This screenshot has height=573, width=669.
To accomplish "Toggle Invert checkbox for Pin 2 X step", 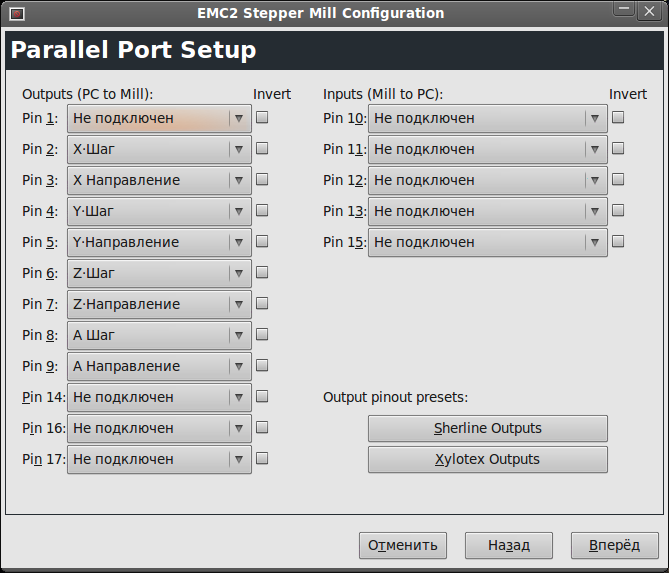I will [x=262, y=149].
